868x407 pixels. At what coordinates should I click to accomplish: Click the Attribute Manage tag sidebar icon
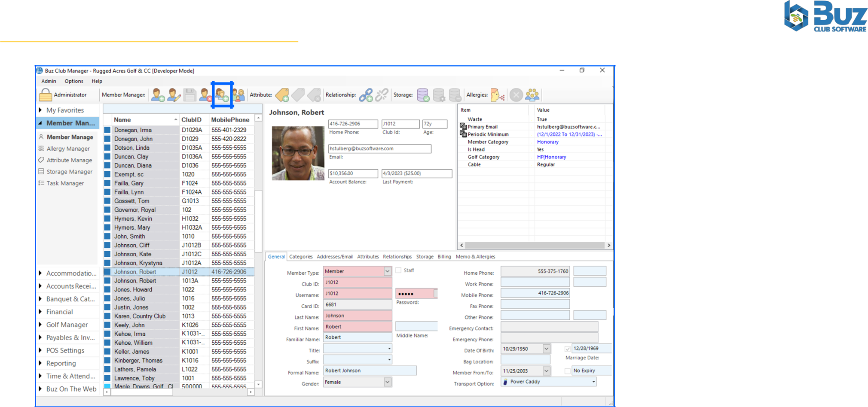pos(41,160)
